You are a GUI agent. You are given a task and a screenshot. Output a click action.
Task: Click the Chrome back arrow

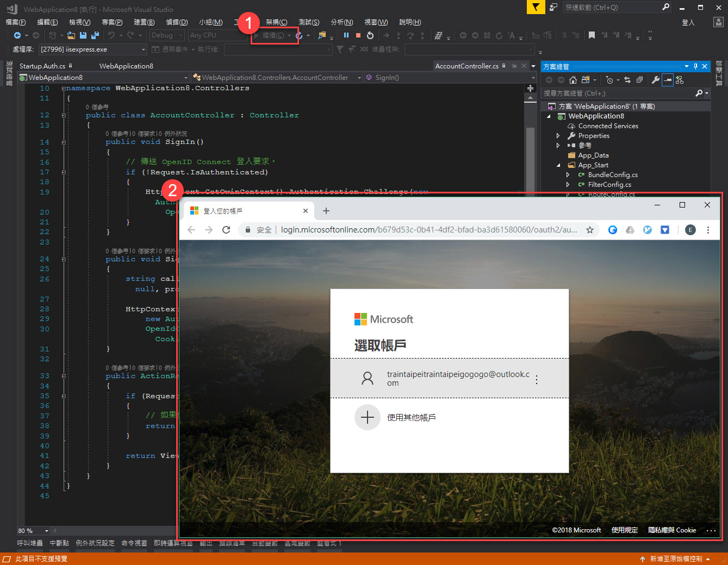coord(191,230)
